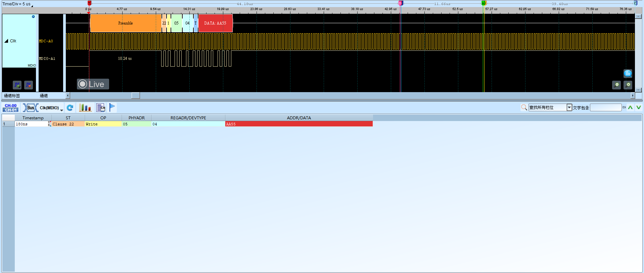644x273 pixels.
Task: Open the search field selector combo box
Action: point(550,107)
